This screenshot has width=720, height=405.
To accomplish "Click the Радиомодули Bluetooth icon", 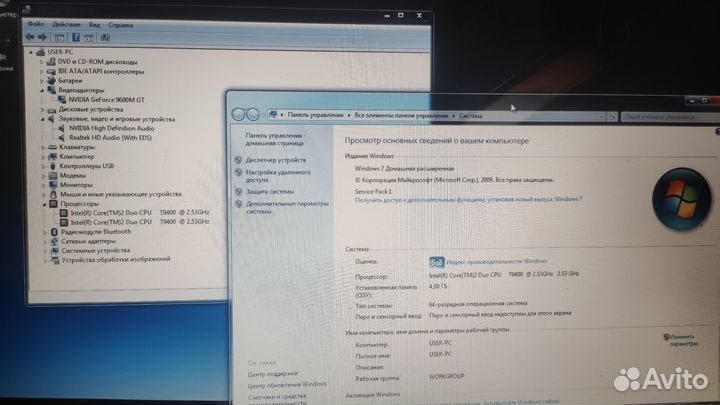I will point(54,232).
